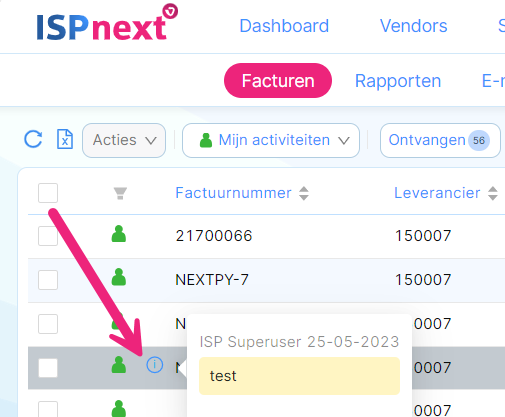Click the Ontvangen 56 filter button
Screen dimensions: 505x417
(440, 140)
